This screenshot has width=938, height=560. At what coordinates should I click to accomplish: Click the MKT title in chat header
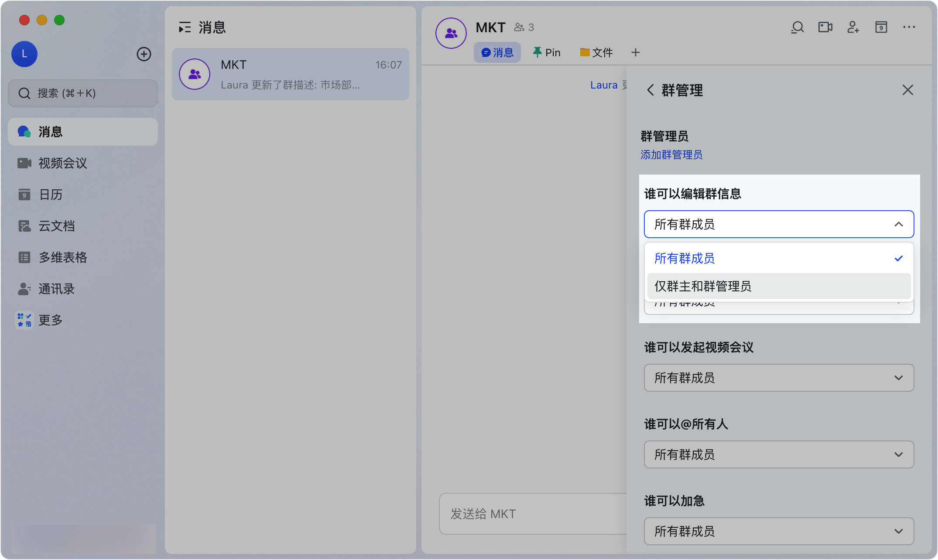pos(490,27)
